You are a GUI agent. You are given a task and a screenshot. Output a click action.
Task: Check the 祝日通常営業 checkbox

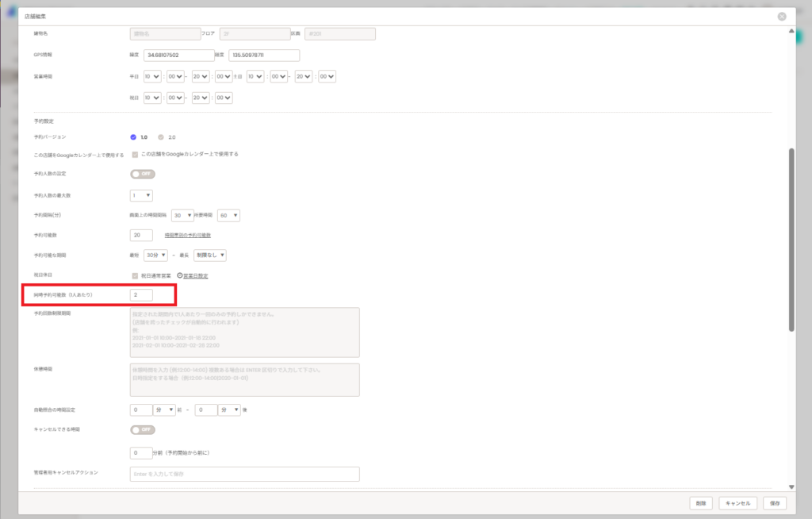click(x=135, y=275)
